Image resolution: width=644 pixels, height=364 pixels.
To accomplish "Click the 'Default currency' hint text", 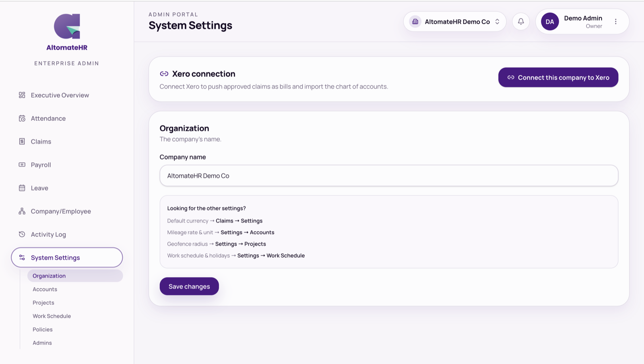I will (188, 221).
